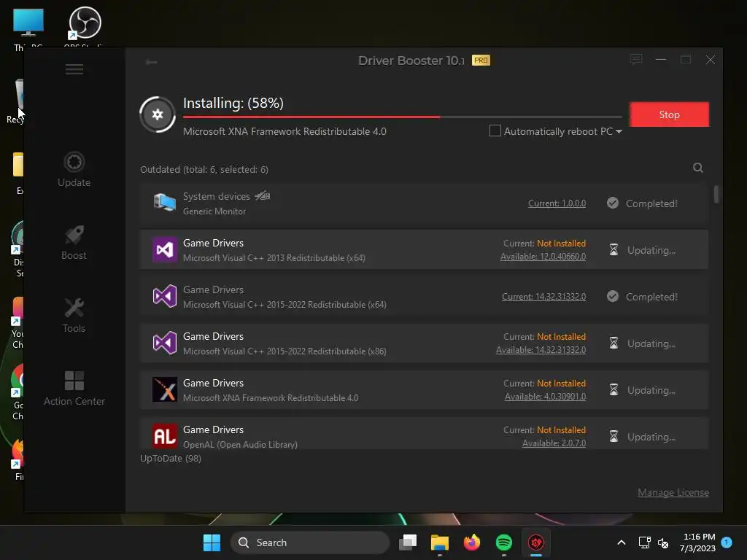
Task: Click hourglass for Visual C++ 2013 row
Action: [614, 249]
